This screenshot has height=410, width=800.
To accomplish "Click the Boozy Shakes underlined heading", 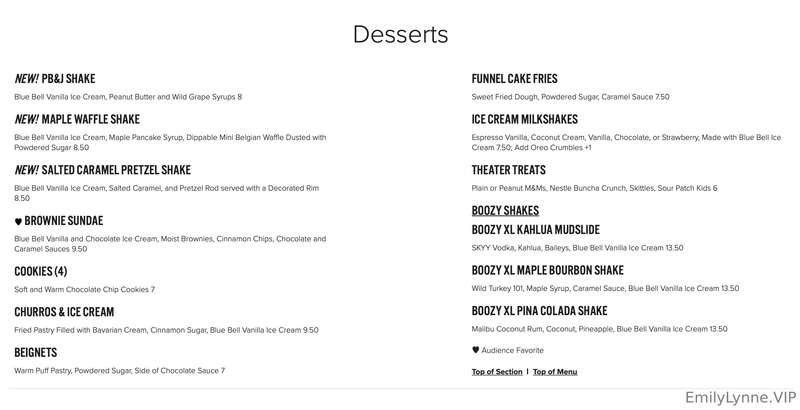I will pyautogui.click(x=505, y=211).
